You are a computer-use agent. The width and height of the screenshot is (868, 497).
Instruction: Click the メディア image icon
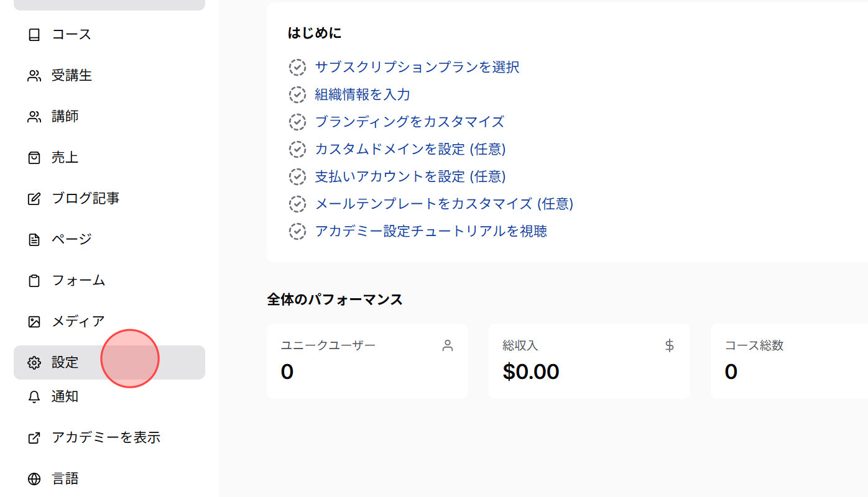click(x=34, y=321)
